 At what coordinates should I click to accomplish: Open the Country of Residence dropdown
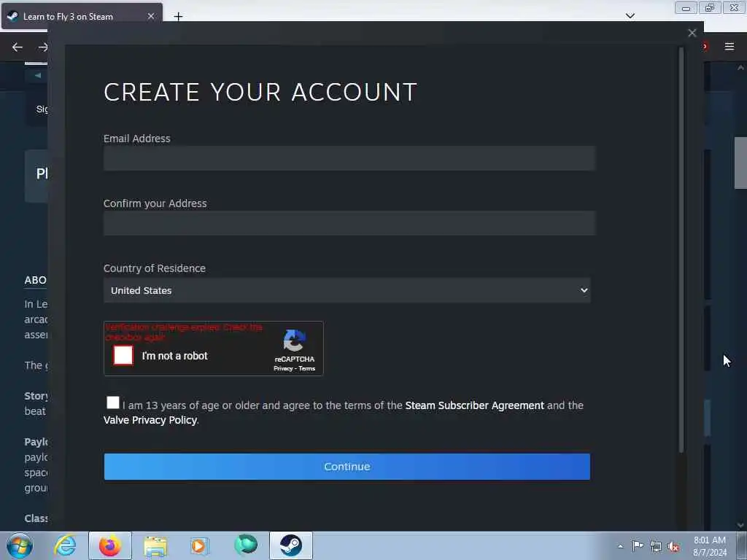pyautogui.click(x=347, y=290)
